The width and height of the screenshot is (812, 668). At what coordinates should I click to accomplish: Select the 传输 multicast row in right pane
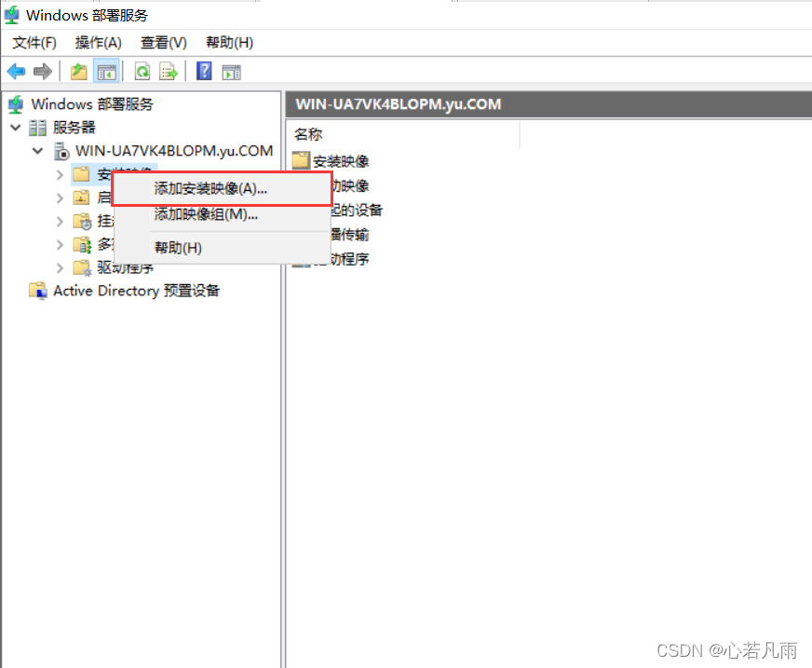(x=349, y=235)
